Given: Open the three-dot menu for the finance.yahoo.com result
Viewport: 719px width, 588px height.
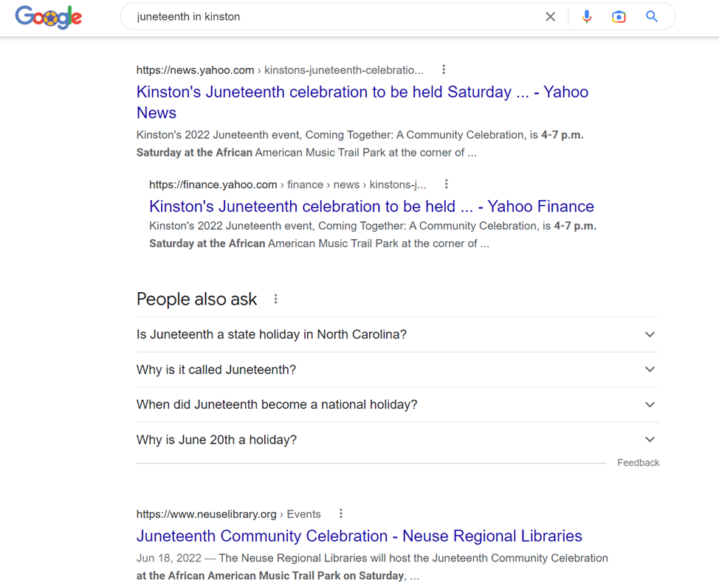Looking at the screenshot, I should pos(446,184).
